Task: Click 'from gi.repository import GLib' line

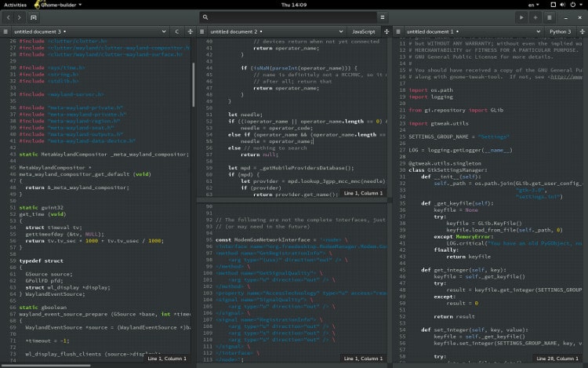Action: click(x=456, y=111)
